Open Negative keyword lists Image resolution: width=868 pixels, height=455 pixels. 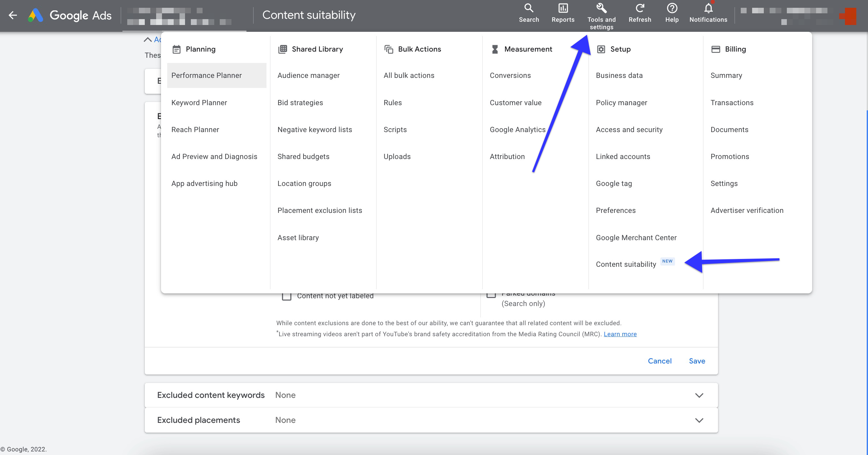click(314, 130)
